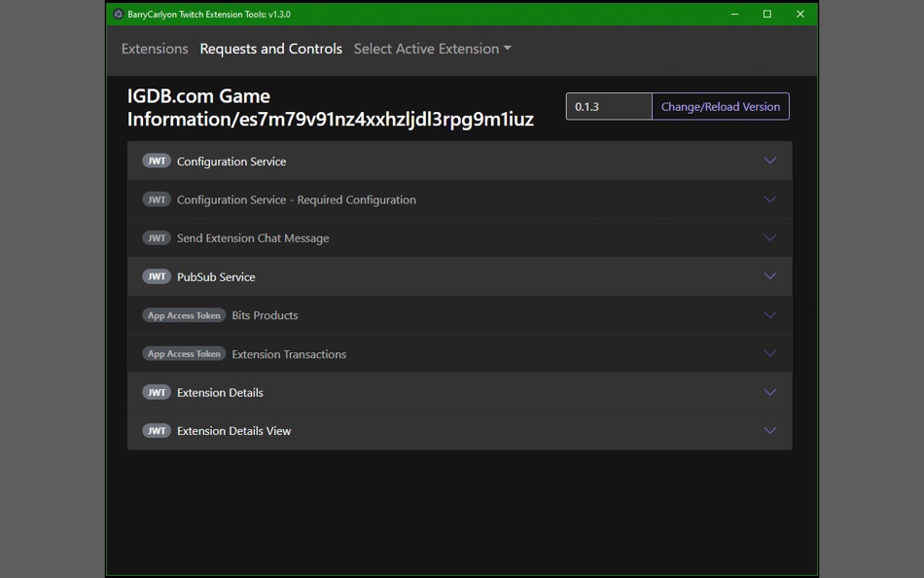
Task: Open the Extensions tab
Action: 155,49
